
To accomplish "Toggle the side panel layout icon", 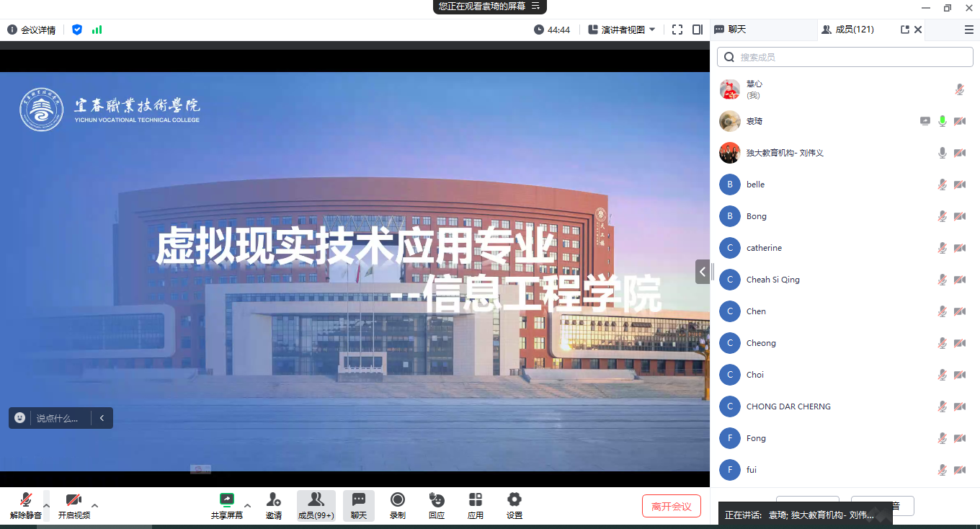I will tap(697, 30).
